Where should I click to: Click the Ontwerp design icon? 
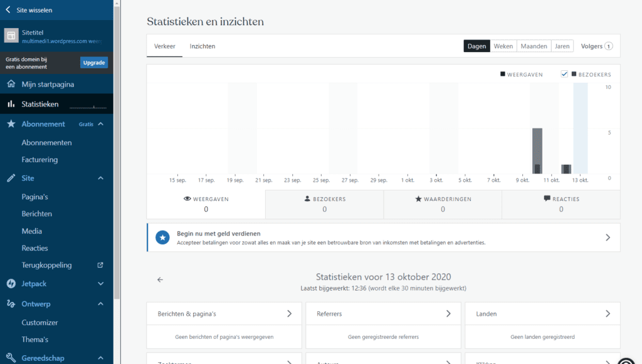[x=11, y=303]
